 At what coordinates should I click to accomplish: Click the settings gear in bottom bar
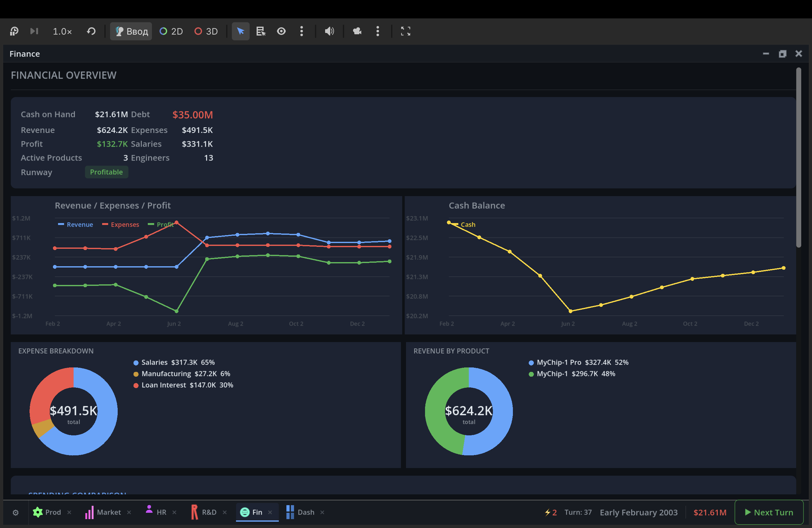(x=16, y=512)
